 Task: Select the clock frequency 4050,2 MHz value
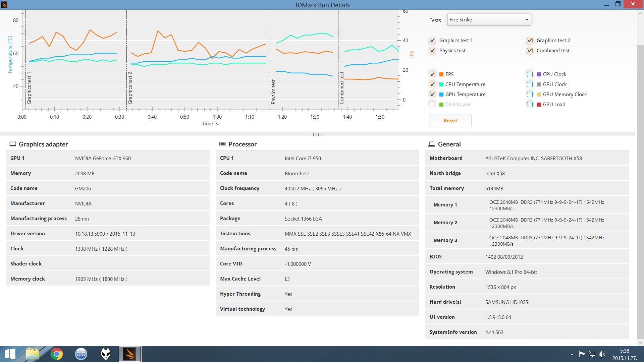[x=313, y=189]
